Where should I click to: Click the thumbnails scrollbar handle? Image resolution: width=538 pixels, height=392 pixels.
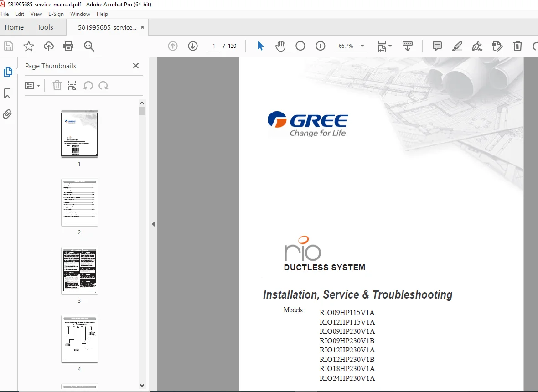pos(142,111)
